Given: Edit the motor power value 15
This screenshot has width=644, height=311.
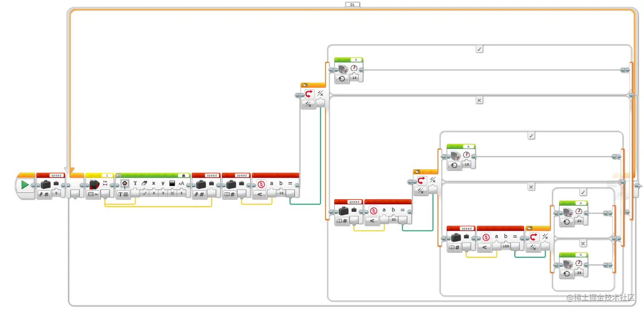Looking at the screenshot, I should (467, 164).
